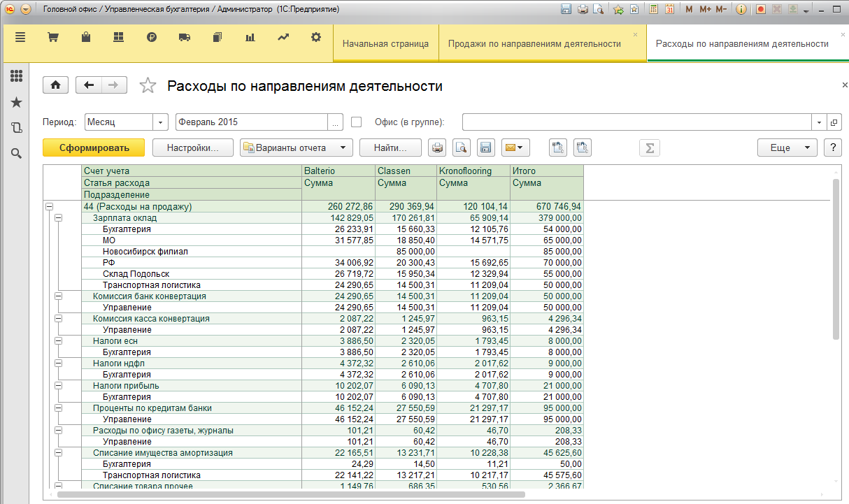
Task: Print the report using report toolbar printer
Action: click(x=437, y=147)
